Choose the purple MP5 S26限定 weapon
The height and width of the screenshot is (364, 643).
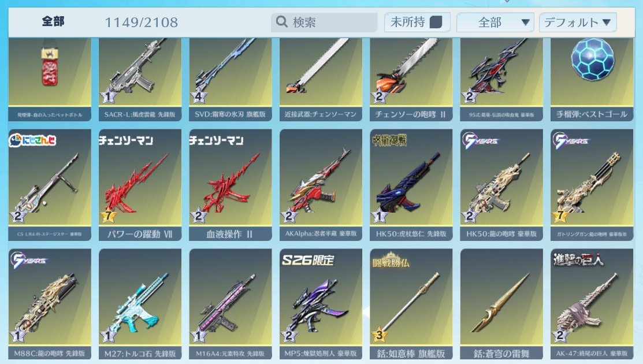(x=321, y=304)
